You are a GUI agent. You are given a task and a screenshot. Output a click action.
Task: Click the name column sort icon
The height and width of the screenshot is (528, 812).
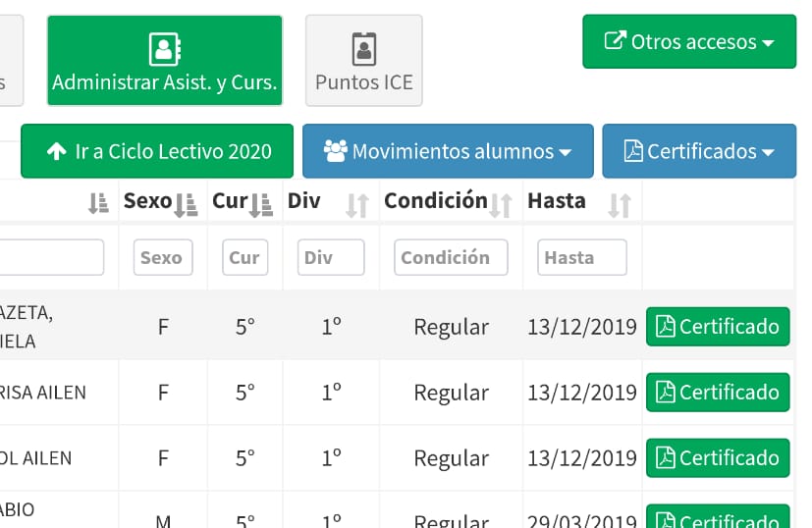coord(98,204)
